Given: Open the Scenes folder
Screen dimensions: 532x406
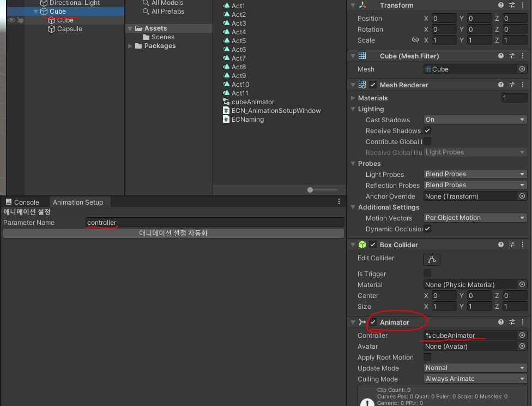Looking at the screenshot, I should [x=159, y=37].
